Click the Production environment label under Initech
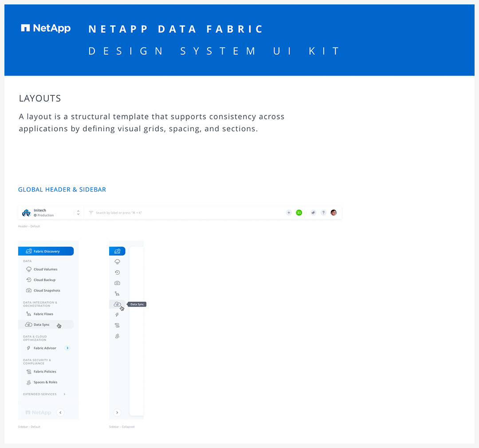The width and height of the screenshot is (479, 448). pyautogui.click(x=43, y=216)
